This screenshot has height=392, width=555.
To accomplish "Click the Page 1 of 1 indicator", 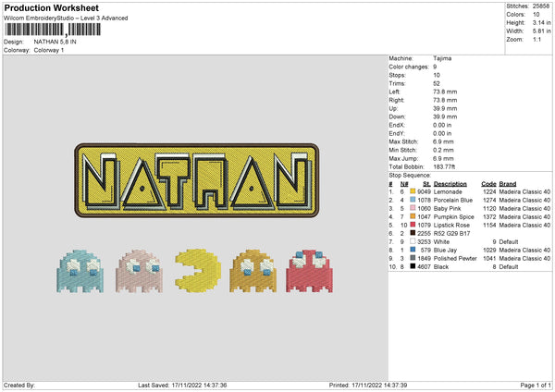I will pos(536,385).
